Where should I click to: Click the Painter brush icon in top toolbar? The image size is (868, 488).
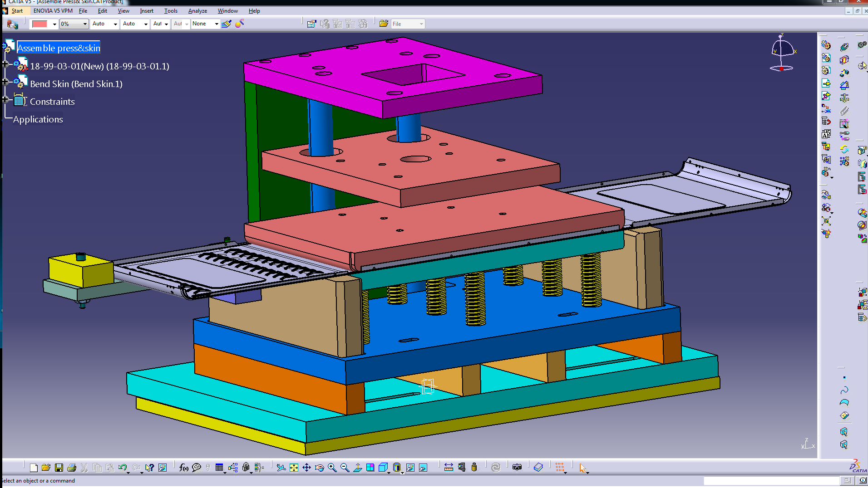pyautogui.click(x=226, y=24)
